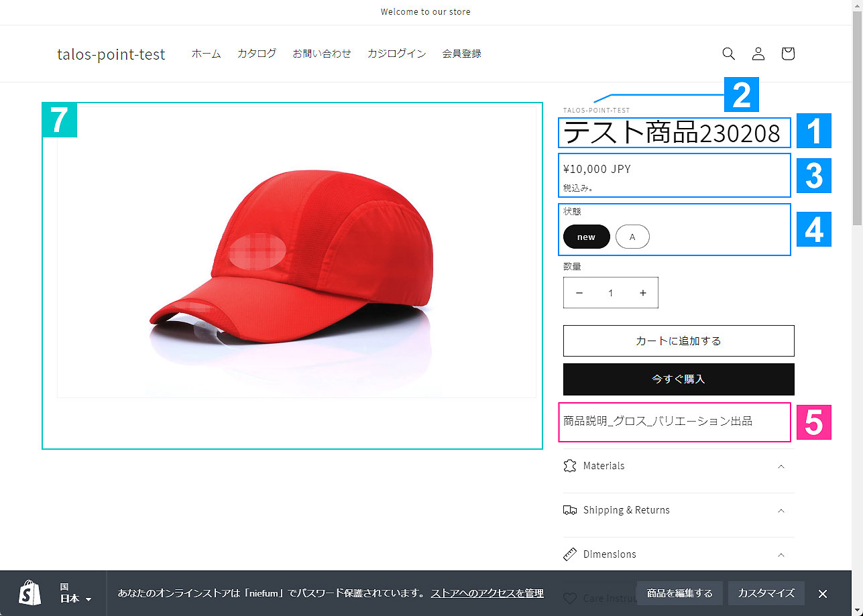Click the price ¥10,000 JPY
This screenshot has height=616, width=863.
pyautogui.click(x=597, y=169)
